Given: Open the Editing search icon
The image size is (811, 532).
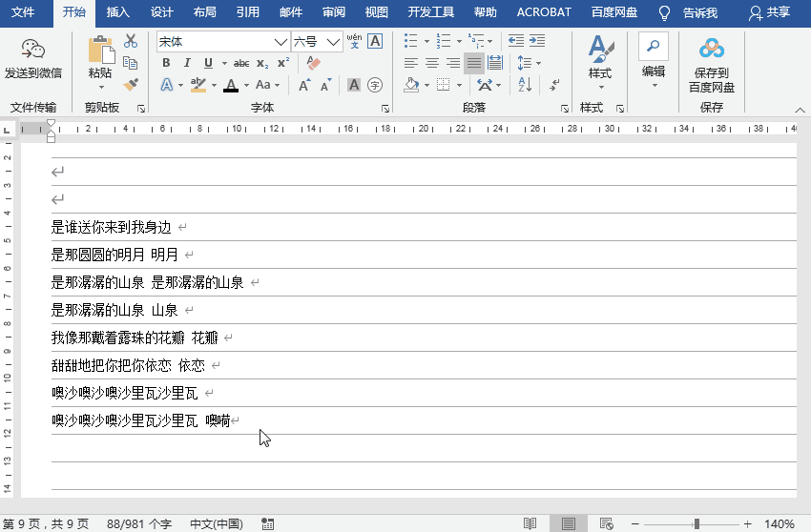Looking at the screenshot, I should (x=654, y=46).
